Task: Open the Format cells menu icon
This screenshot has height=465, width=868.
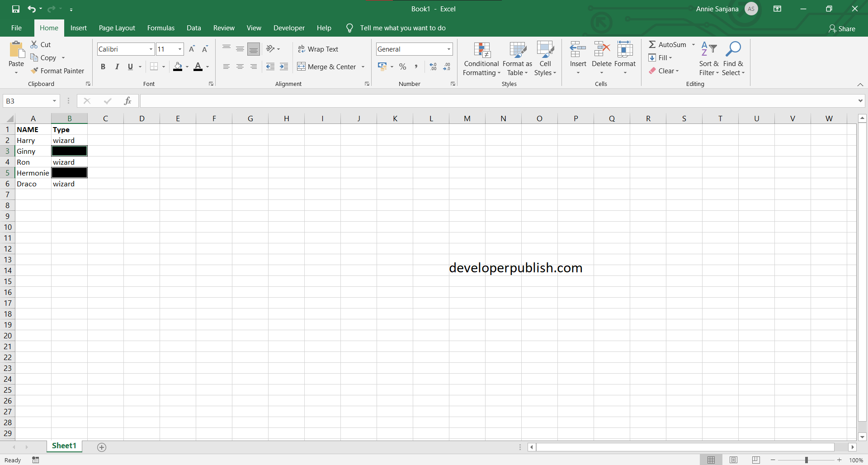Action: click(x=625, y=49)
